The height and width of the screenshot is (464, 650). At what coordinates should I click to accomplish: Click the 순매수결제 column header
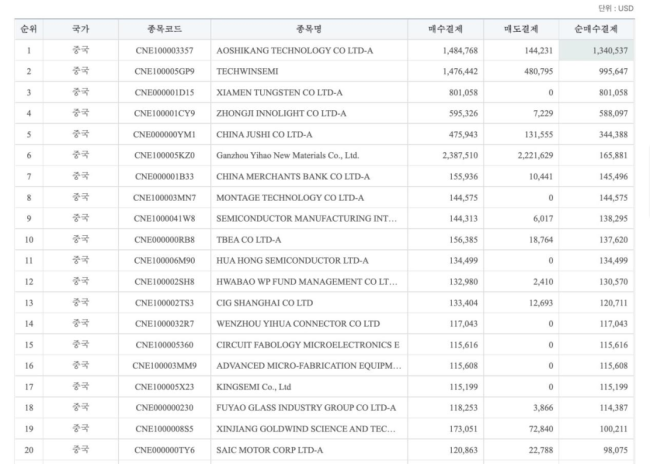[596, 29]
